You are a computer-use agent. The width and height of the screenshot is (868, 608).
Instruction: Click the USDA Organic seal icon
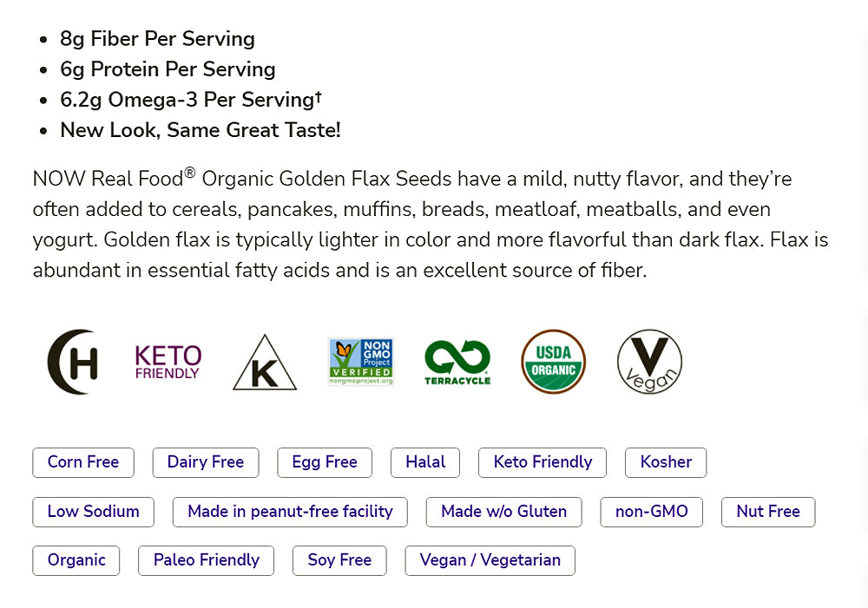pos(554,362)
